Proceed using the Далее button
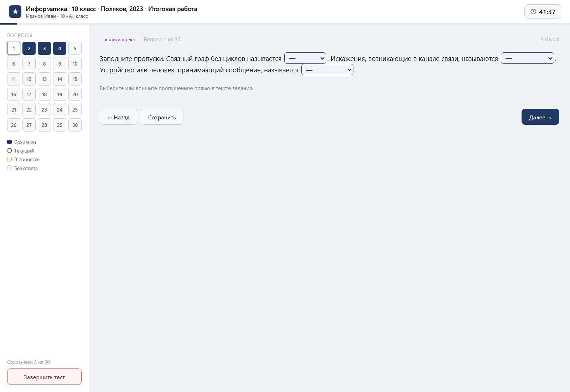Image resolution: width=570 pixels, height=392 pixels. [x=540, y=117]
